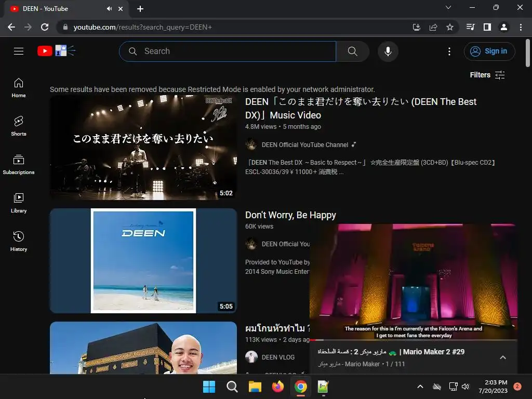Click the page vertical scrollbar
Screen dimensions: 532x399
[x=528, y=54]
